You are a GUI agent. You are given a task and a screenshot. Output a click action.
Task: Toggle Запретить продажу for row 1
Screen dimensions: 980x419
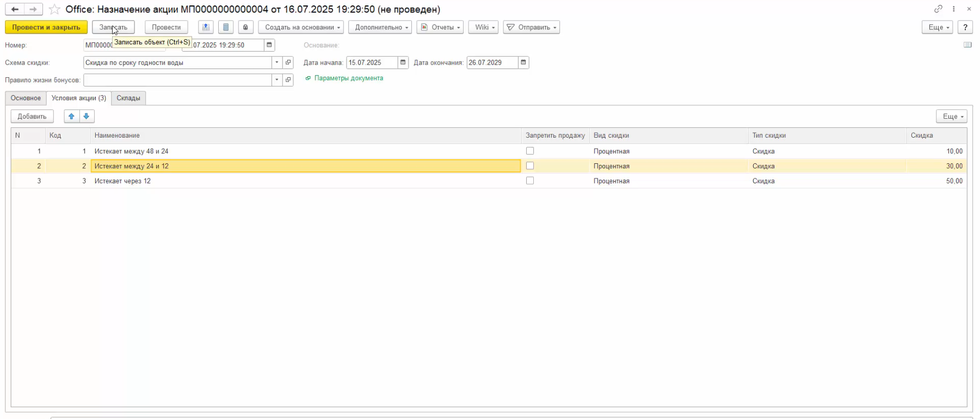click(530, 151)
